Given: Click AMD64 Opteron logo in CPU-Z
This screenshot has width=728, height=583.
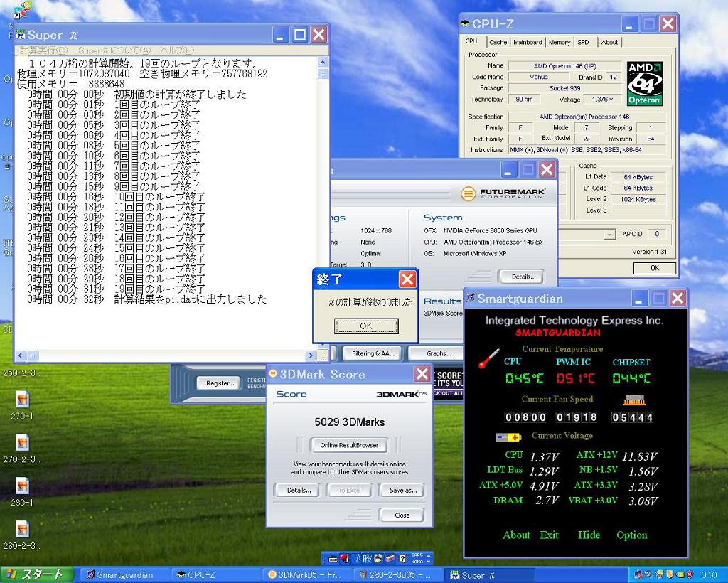Looking at the screenshot, I should [644, 84].
